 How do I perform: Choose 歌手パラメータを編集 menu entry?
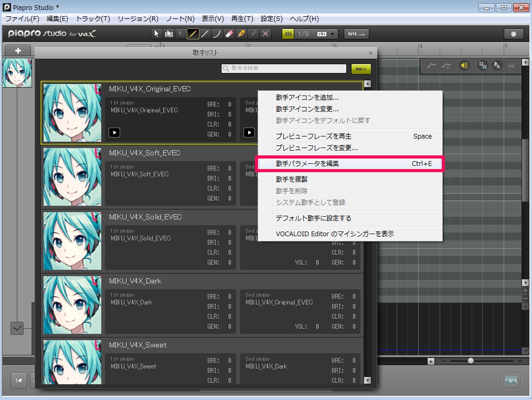pos(350,164)
